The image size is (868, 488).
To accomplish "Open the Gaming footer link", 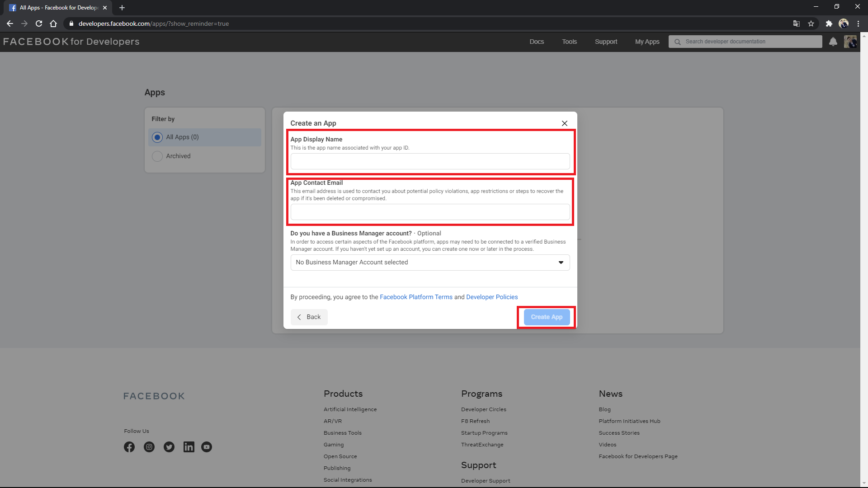I will [x=334, y=445].
